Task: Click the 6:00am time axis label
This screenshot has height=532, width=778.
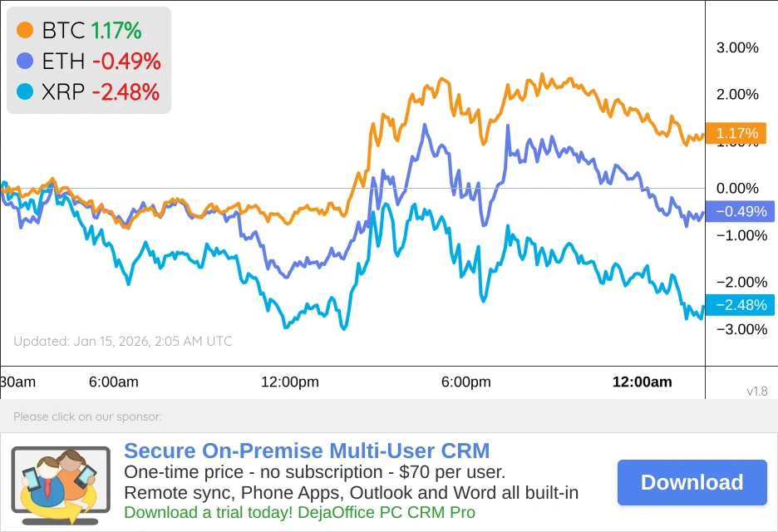Action: 113,382
